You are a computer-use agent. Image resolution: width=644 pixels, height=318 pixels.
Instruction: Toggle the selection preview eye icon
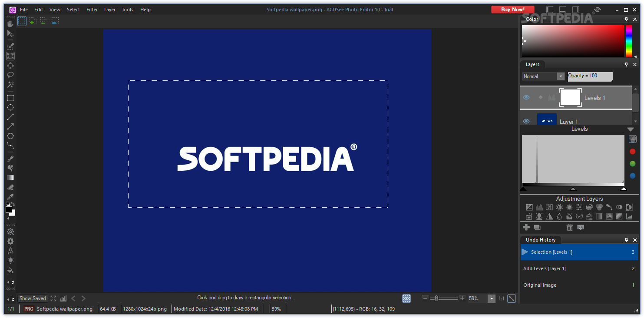55,21
